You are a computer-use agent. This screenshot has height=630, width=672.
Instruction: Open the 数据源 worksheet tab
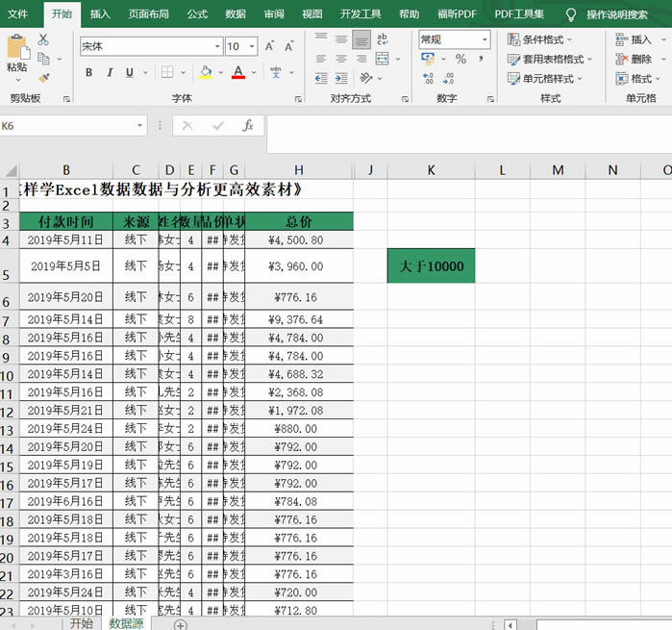(126, 623)
